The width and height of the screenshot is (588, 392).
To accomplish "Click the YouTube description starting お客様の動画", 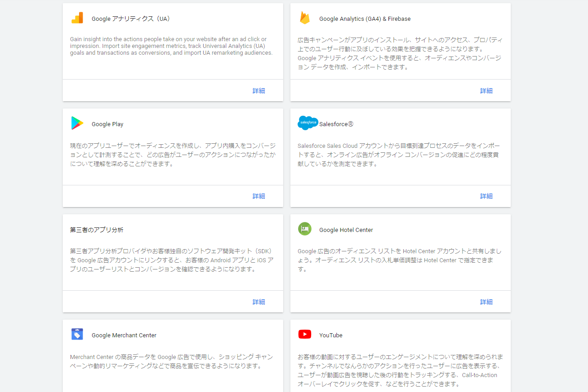I will (x=401, y=371).
